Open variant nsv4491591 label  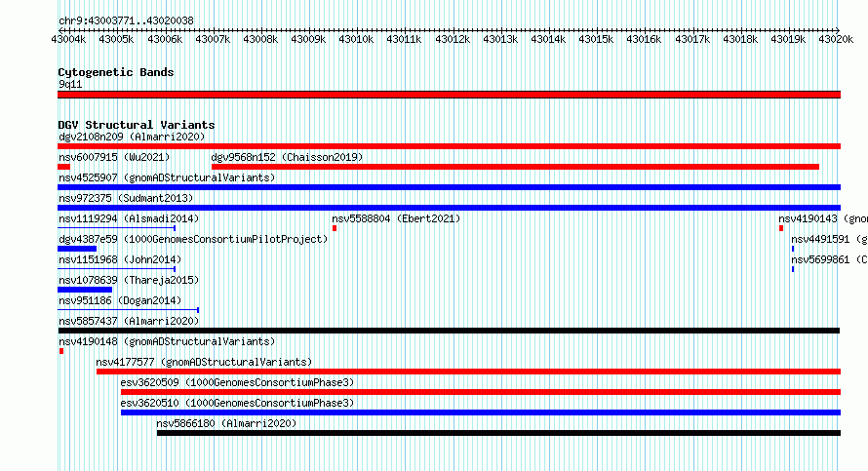[829, 239]
